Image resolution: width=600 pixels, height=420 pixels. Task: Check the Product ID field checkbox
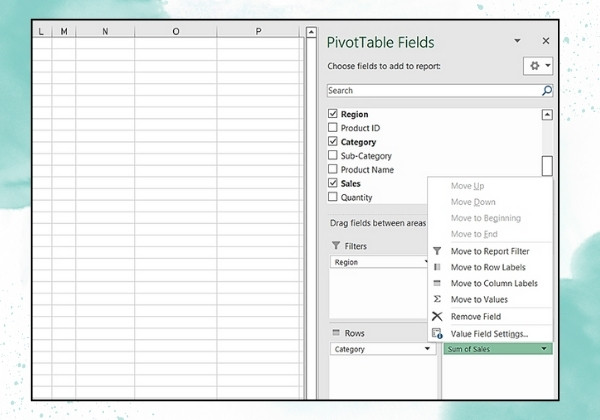click(x=333, y=127)
